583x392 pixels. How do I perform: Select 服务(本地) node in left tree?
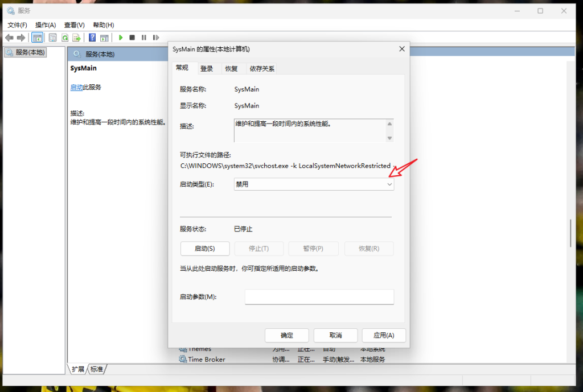pos(26,52)
